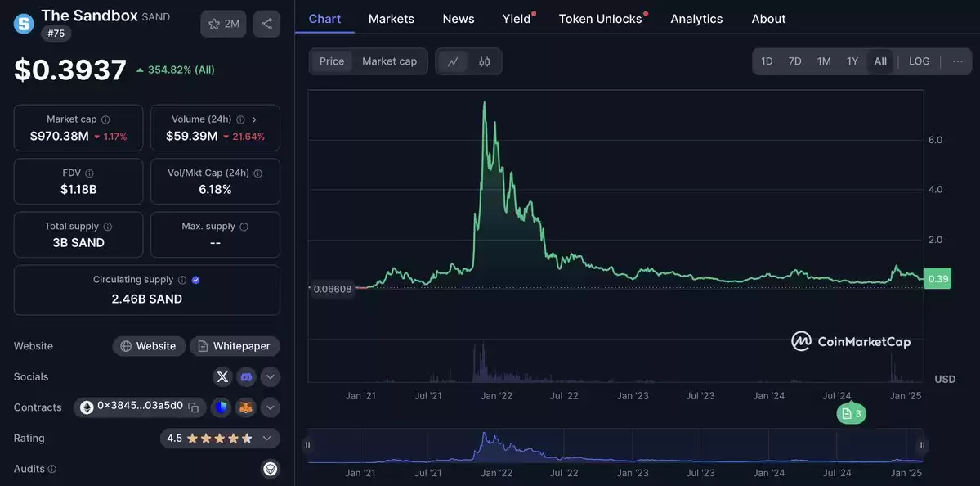This screenshot has width=980, height=486.
Task: Click Market cap info icon
Action: tap(105, 119)
